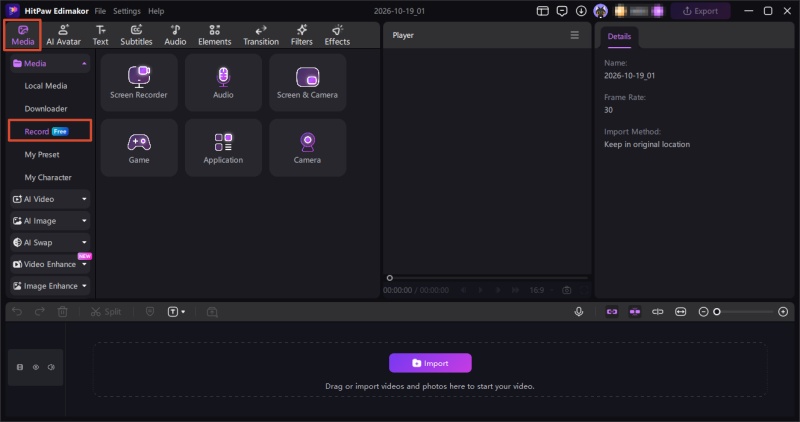
Task: Open My Character in sidebar
Action: 48,178
